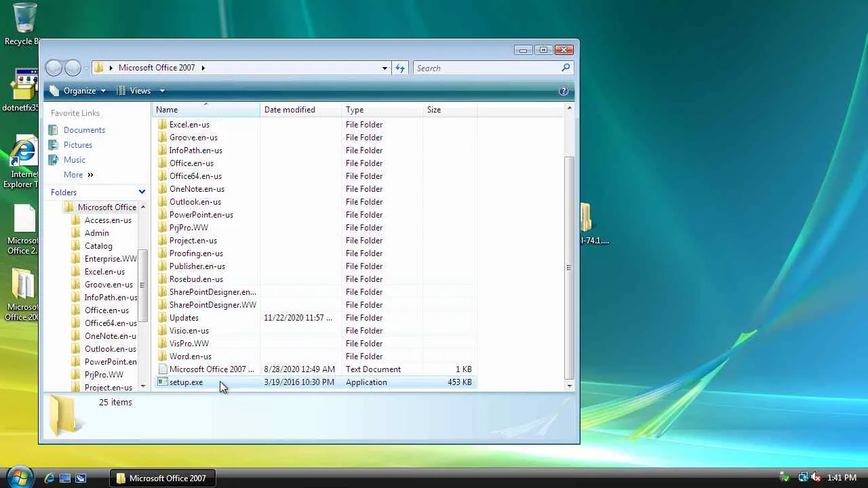Screen dimensions: 868x488
Task: Click the Show Desktop quick launch icon
Action: click(x=65, y=479)
